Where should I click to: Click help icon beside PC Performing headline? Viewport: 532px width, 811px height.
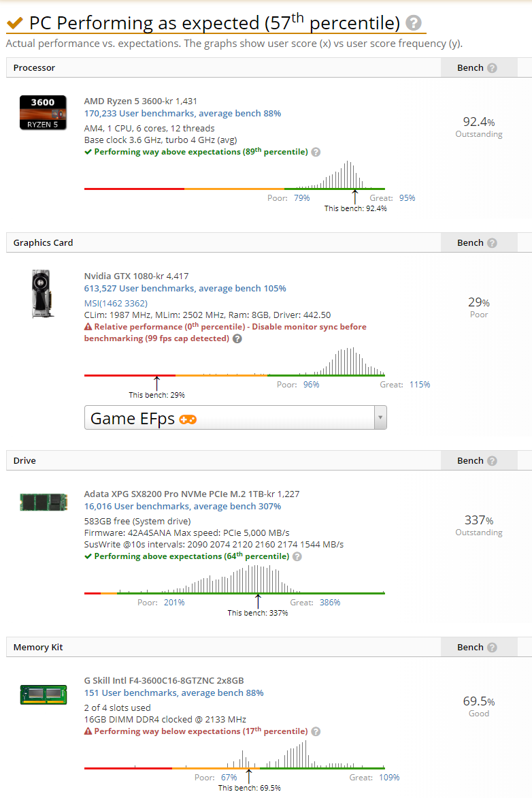[x=413, y=22]
